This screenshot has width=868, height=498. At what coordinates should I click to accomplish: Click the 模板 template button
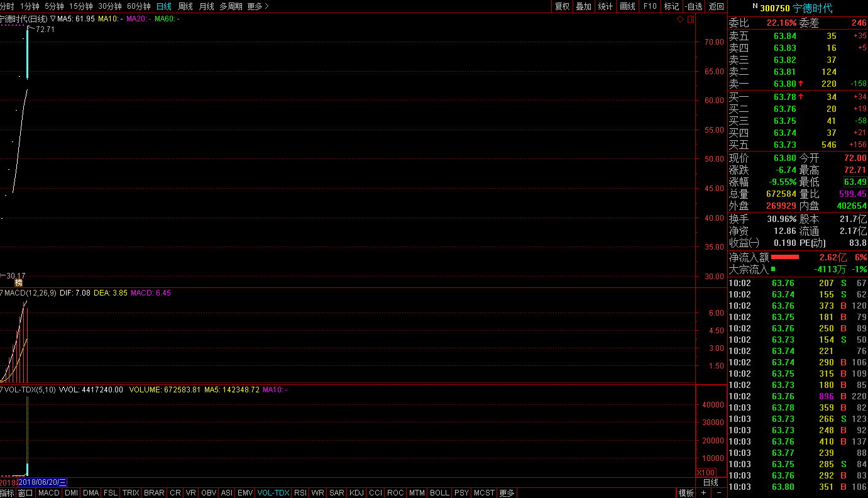click(686, 493)
